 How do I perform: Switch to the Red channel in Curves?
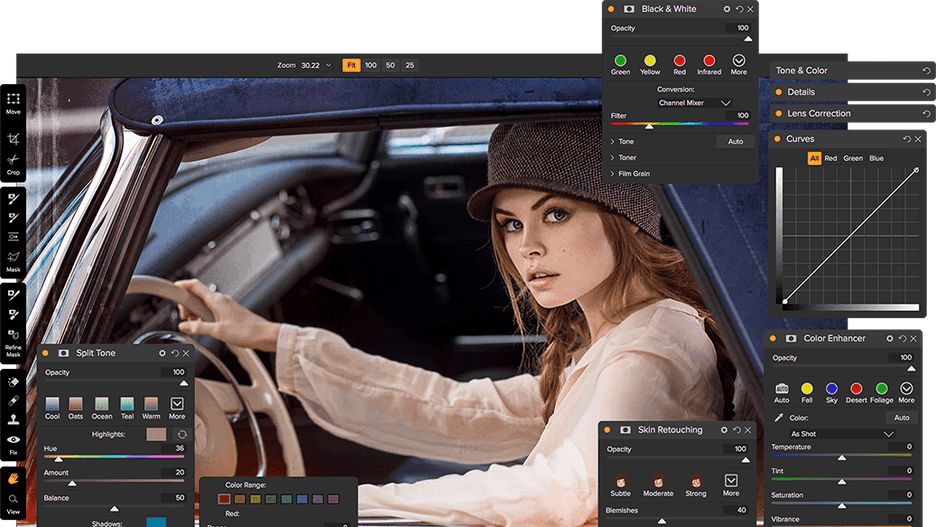[830, 158]
